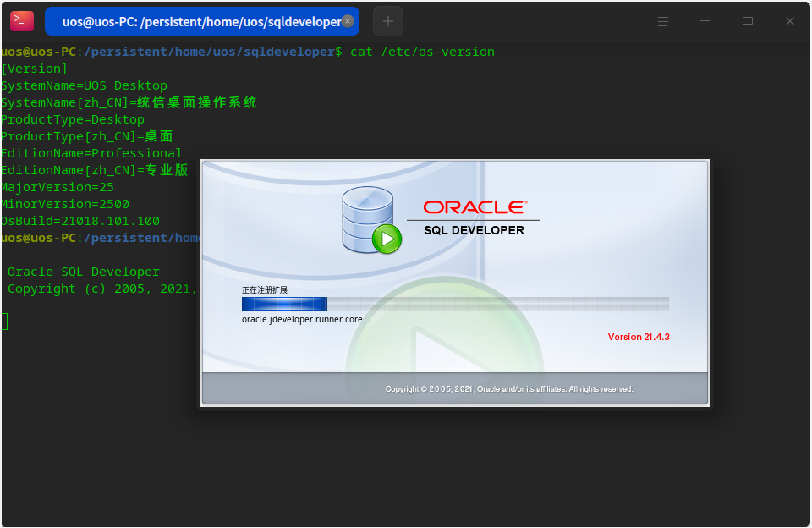The height and width of the screenshot is (528, 812).
Task: Click the SQL DEVELOPER title text
Action: tap(474, 231)
